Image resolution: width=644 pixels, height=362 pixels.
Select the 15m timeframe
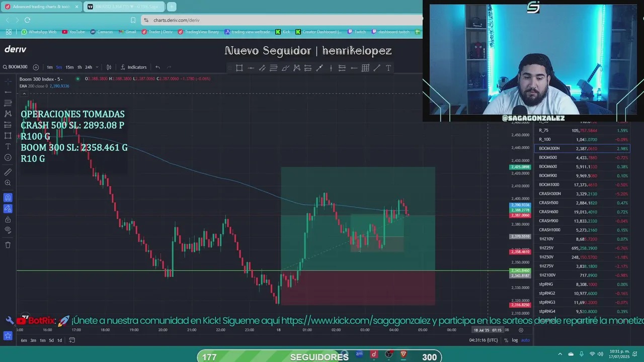click(69, 67)
